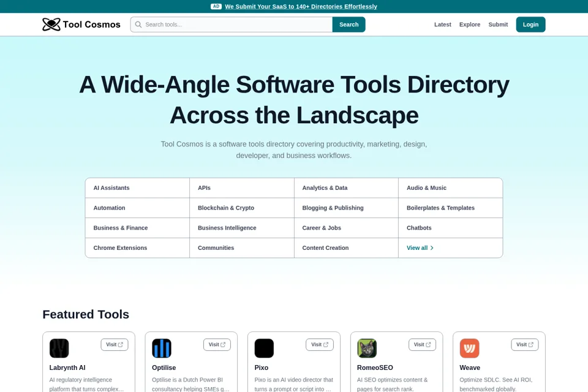Open the Pixo tool title
The width and height of the screenshot is (588, 392).
point(262,367)
